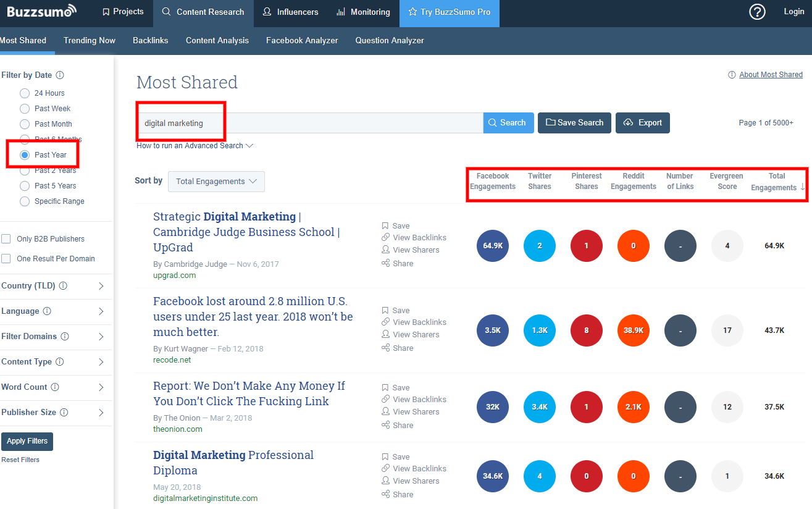Click the 2.1K Reddit circle for The Onion article
Viewport: 812px width, 509px height.
pyautogui.click(x=634, y=407)
